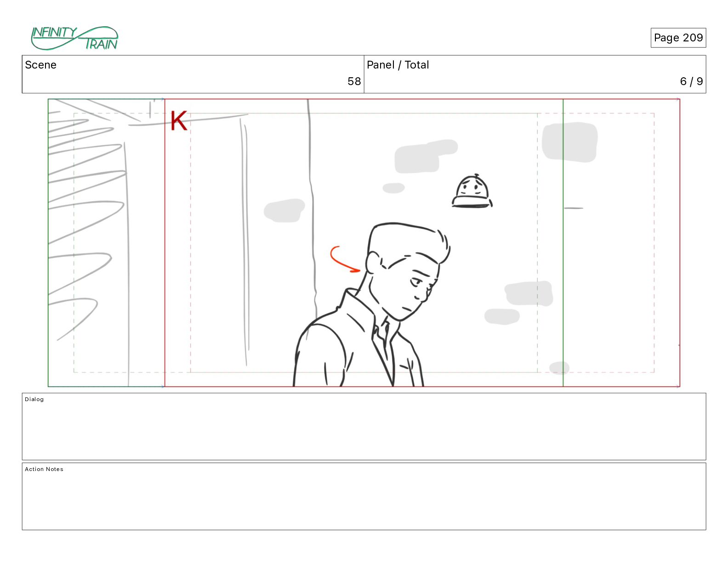This screenshot has width=728, height=563.
Task: Click the Dialog field label
Action: (x=34, y=399)
